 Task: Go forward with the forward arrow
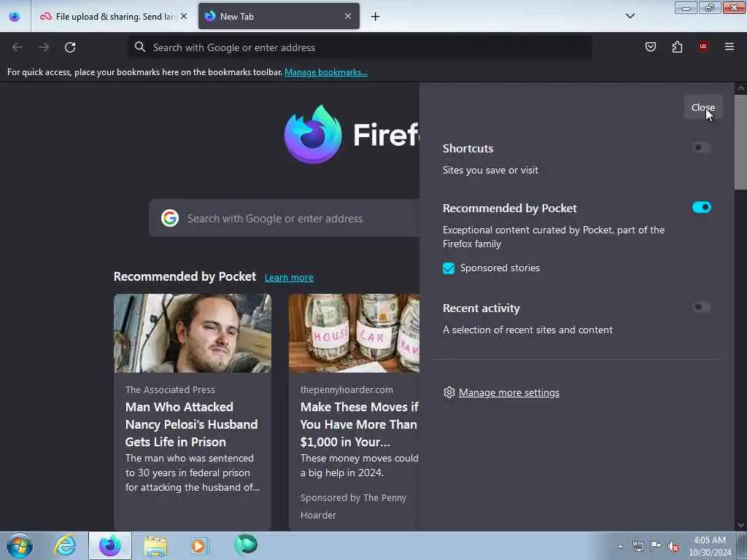pos(44,47)
